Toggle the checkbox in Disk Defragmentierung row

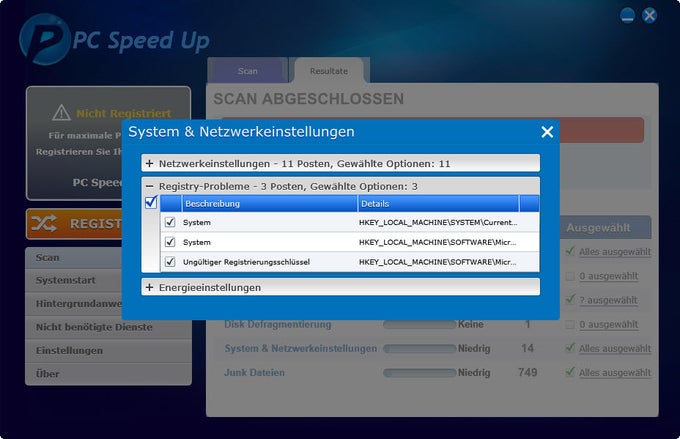point(570,324)
